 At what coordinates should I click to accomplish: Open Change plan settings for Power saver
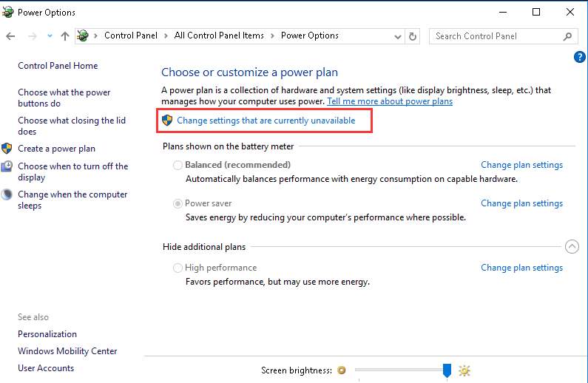click(x=521, y=203)
